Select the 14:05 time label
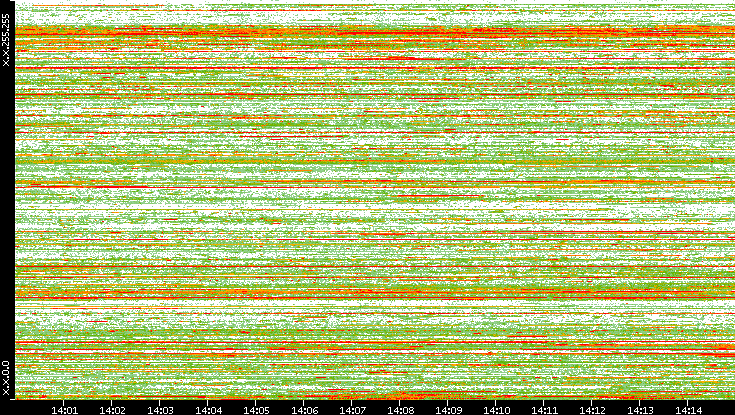 tap(257, 409)
